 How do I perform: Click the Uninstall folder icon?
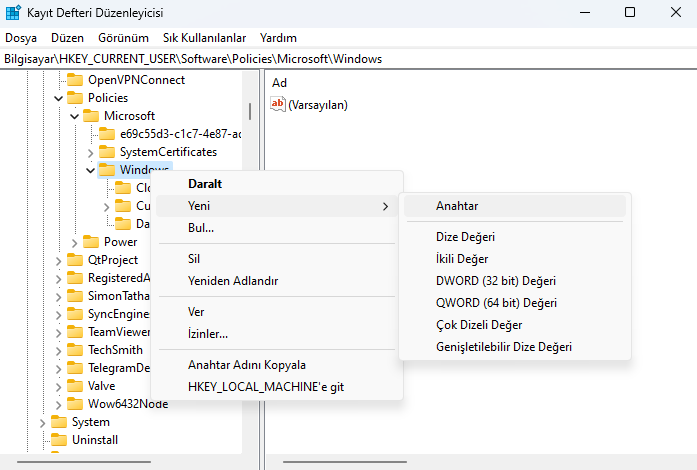(x=60, y=440)
